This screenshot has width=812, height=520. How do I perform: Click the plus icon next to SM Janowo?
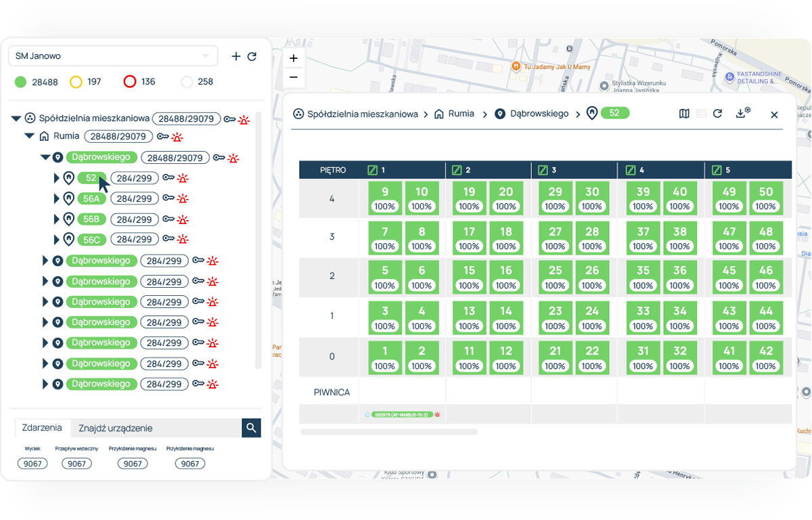pyautogui.click(x=235, y=57)
